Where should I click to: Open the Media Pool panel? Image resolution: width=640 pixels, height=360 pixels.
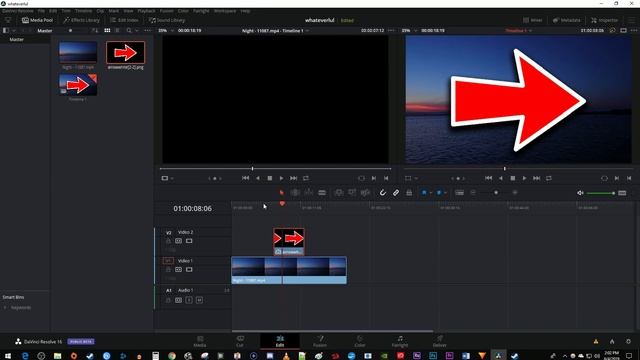(x=38, y=20)
